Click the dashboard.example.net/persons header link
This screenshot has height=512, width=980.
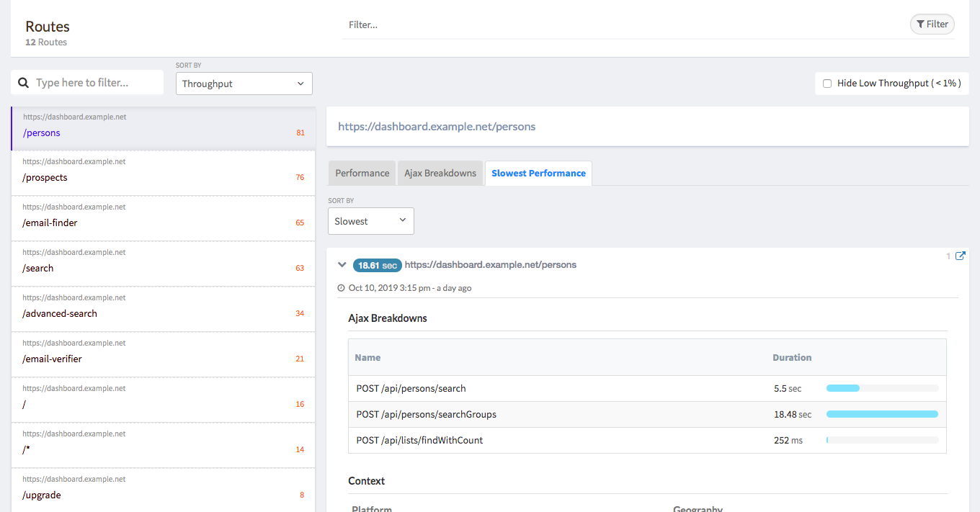pyautogui.click(x=437, y=127)
